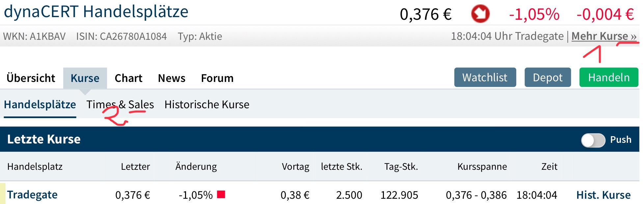
Task: Click the red change indicator square
Action: click(221, 194)
